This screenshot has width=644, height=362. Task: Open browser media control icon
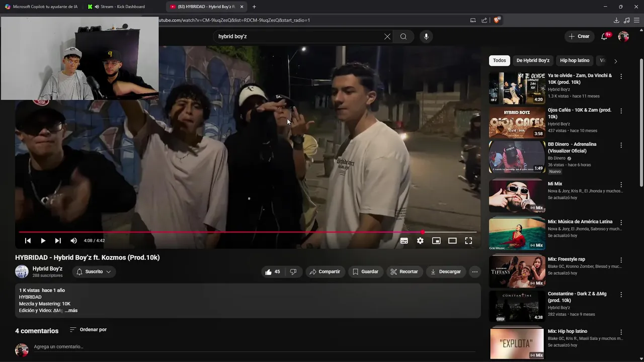click(626, 20)
